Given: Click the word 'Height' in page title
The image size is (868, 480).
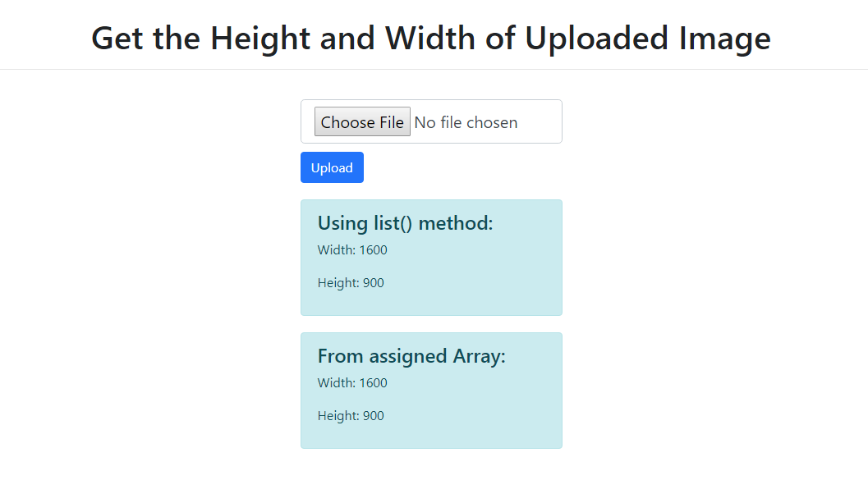Looking at the screenshot, I should coord(260,39).
